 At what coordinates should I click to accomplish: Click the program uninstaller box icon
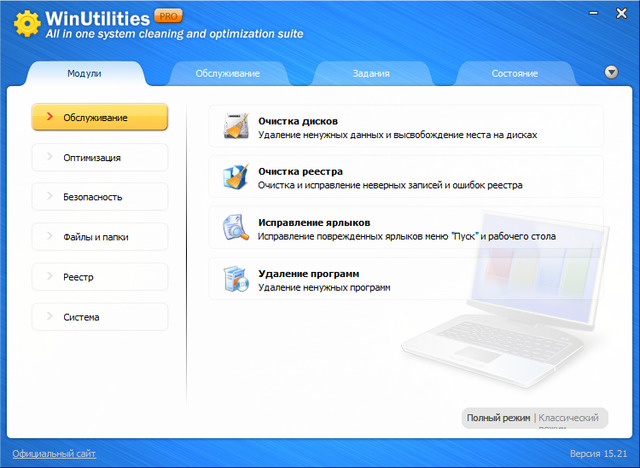[x=236, y=279]
